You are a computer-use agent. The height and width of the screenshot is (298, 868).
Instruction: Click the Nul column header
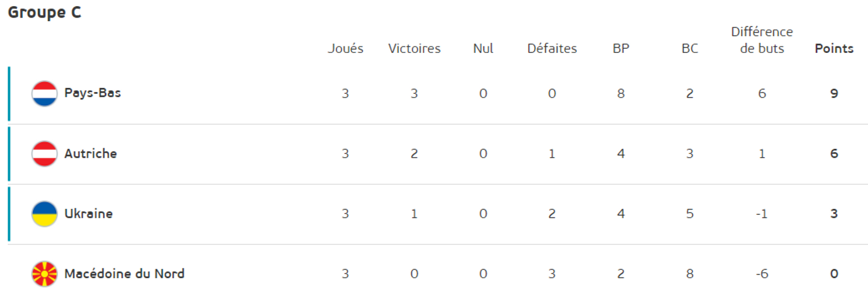point(483,49)
